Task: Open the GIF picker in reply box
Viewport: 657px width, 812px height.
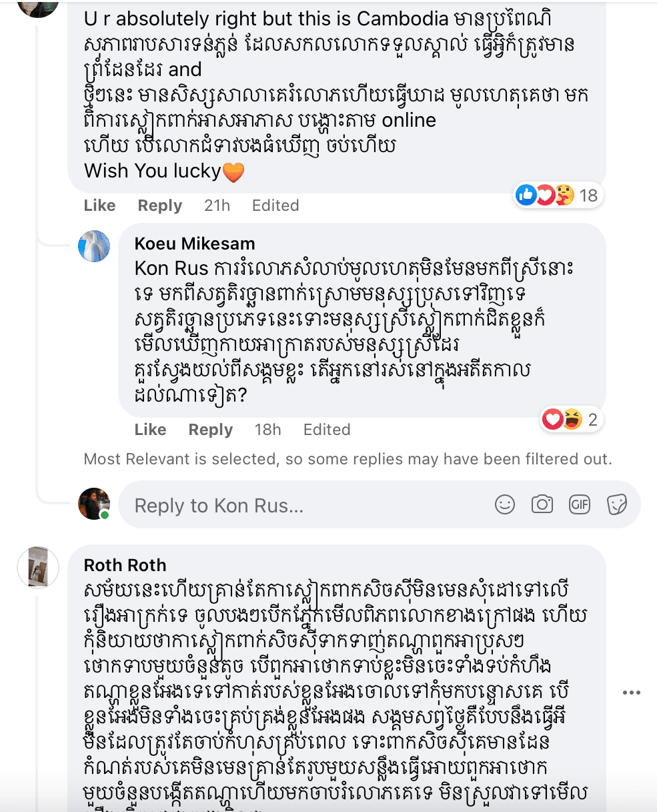Action: point(580,505)
